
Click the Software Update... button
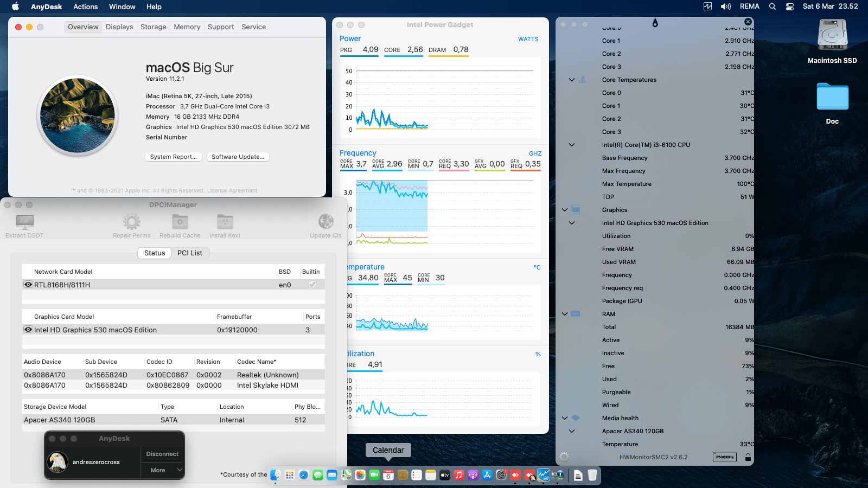(238, 157)
